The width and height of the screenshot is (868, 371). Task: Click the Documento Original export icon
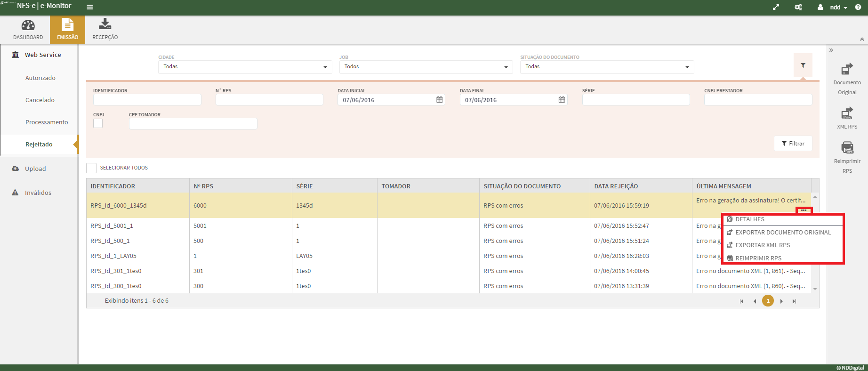coord(847,69)
